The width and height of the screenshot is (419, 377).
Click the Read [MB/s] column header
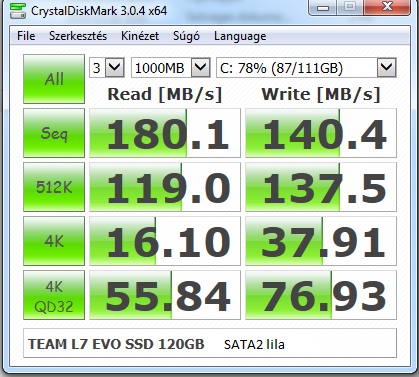point(165,94)
